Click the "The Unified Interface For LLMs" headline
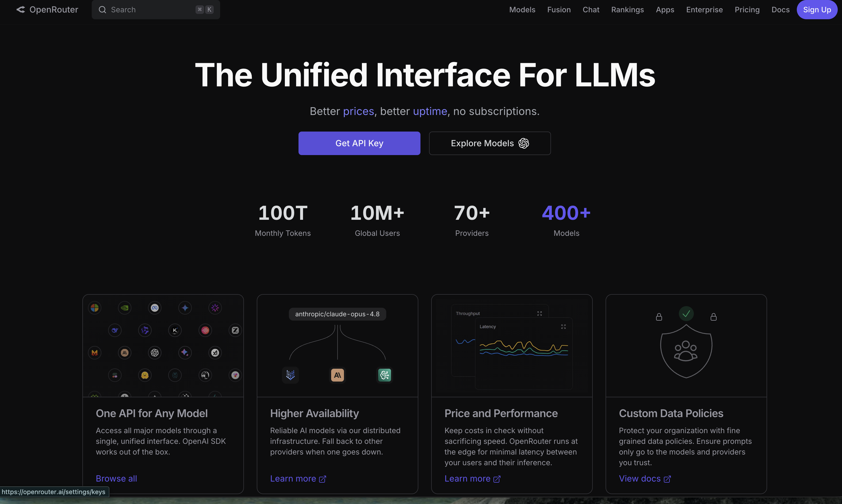This screenshot has height=504, width=842. [x=425, y=75]
